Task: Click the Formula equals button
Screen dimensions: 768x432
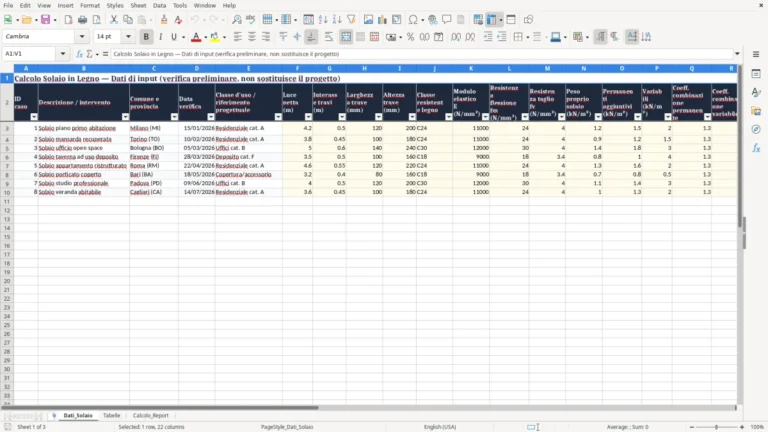Action: click(x=105, y=54)
